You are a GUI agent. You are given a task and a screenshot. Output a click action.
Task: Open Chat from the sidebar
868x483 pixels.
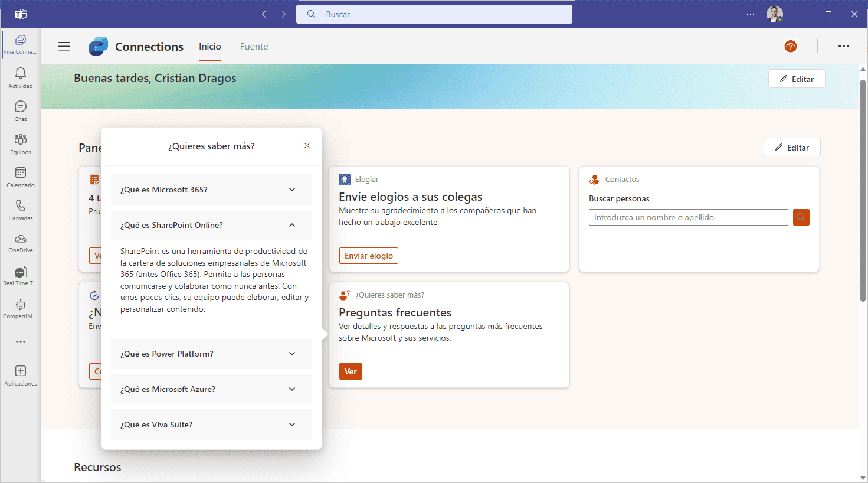pos(21,110)
